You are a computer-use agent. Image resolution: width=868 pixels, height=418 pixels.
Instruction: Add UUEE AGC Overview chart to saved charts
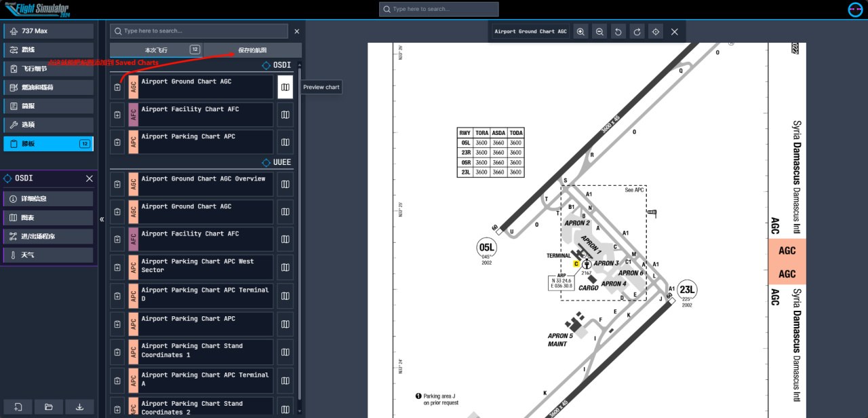coord(117,184)
